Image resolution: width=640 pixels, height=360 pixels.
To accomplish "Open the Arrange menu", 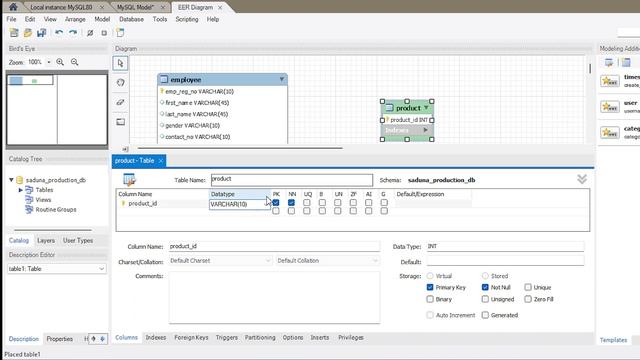I will click(75, 19).
